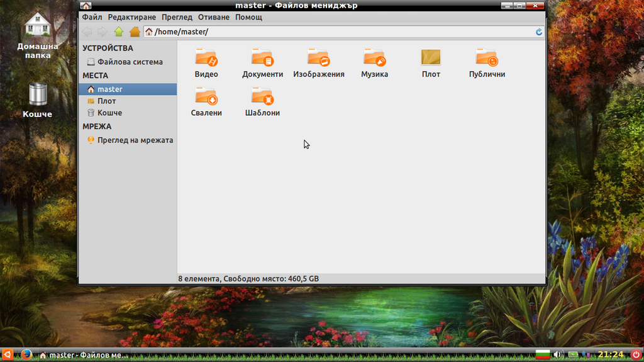
Task: Click the 21:24 clock
Action: click(611, 354)
